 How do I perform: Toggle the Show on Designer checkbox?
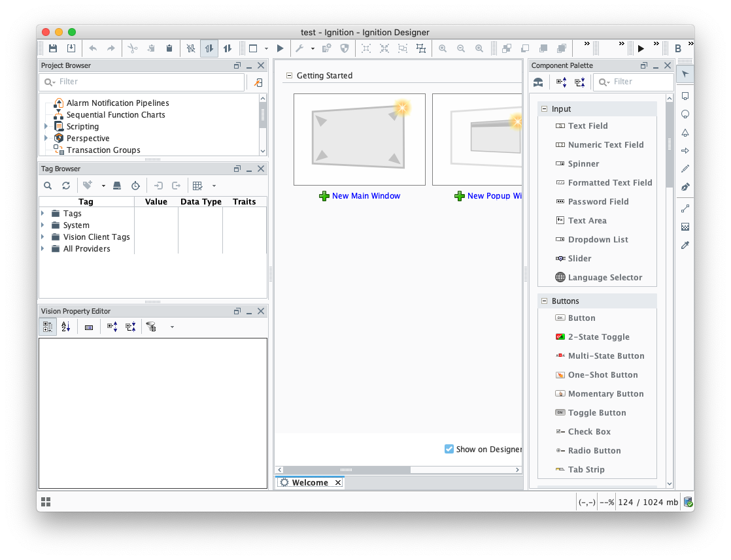click(449, 449)
